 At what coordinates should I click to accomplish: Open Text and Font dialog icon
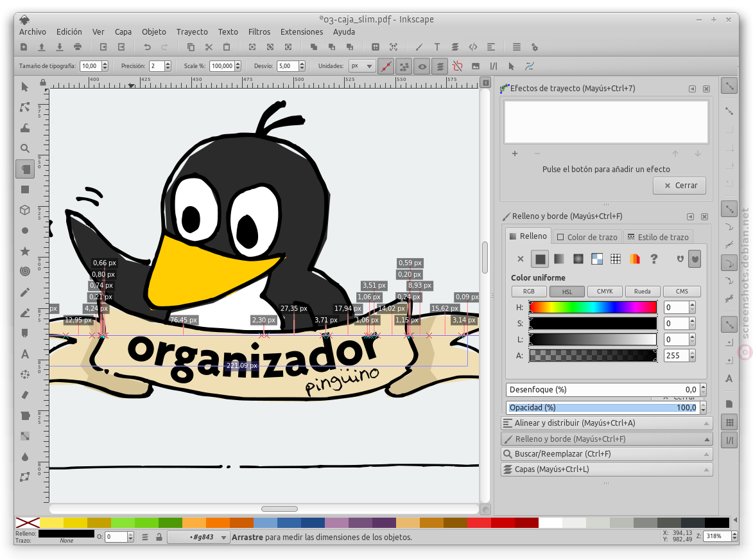(437, 47)
